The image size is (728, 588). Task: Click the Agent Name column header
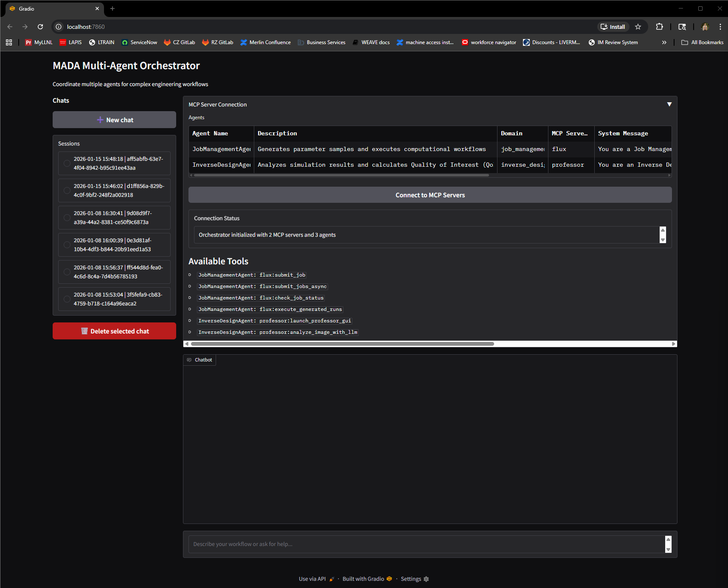click(x=221, y=133)
